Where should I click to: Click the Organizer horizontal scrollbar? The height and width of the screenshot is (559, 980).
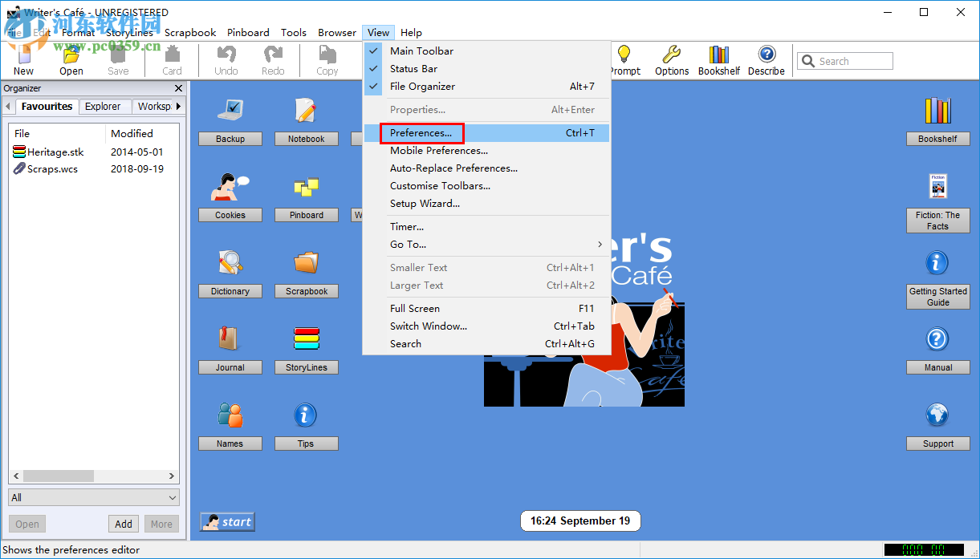pyautogui.click(x=94, y=476)
